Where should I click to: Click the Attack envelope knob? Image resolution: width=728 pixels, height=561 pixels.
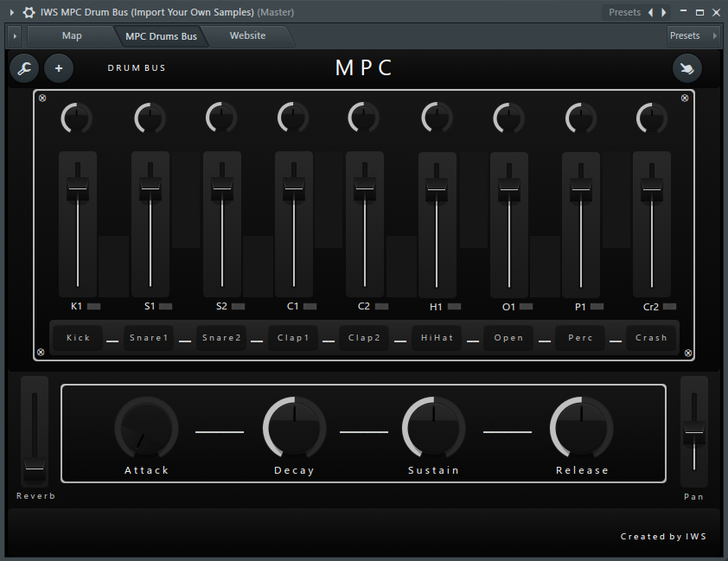click(x=146, y=428)
